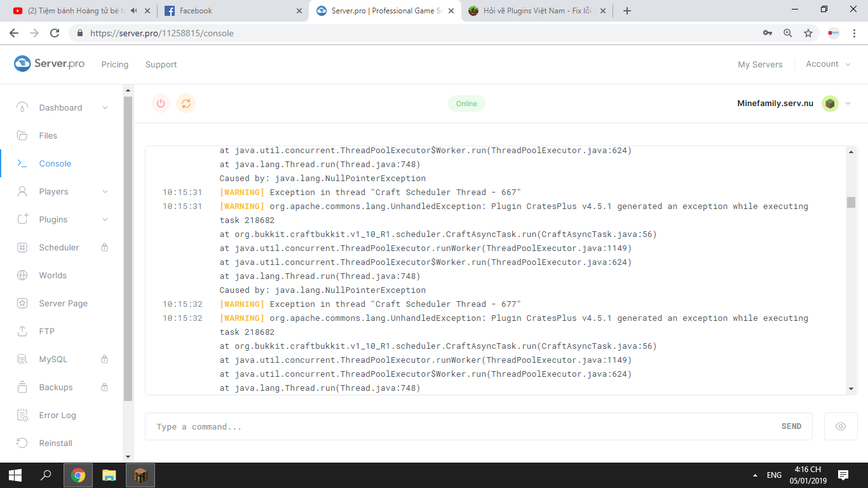Open the FTP upload section
The height and width of the screenshot is (488, 868).
click(x=46, y=331)
